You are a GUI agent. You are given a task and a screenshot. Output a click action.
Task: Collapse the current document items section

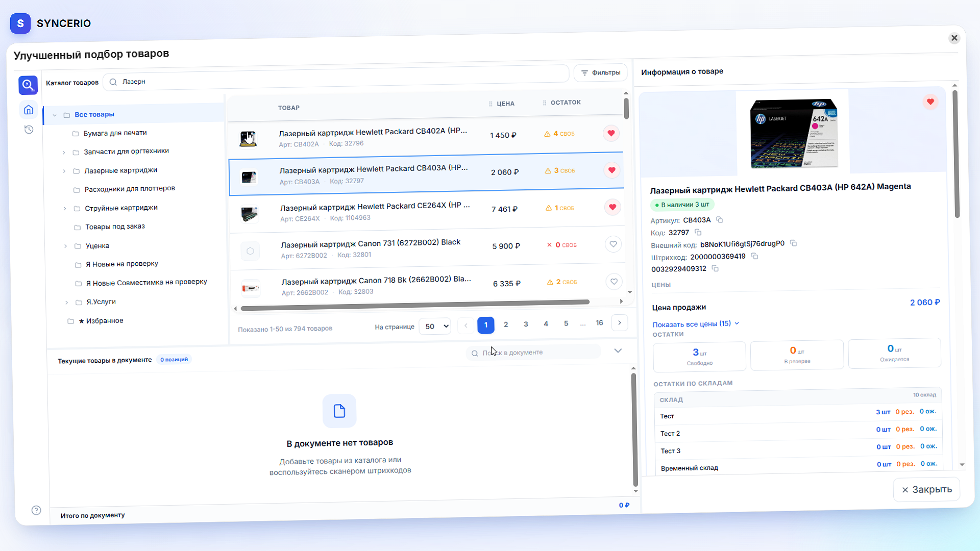[x=618, y=350]
